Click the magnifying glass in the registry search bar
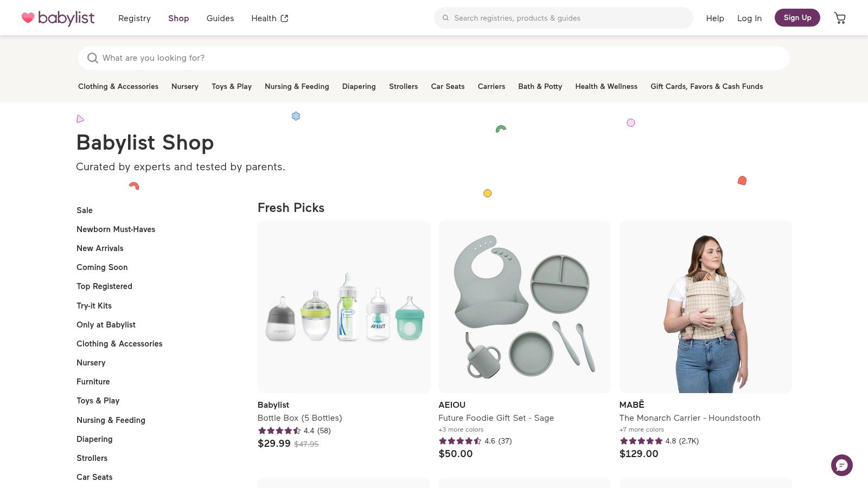 tap(445, 18)
